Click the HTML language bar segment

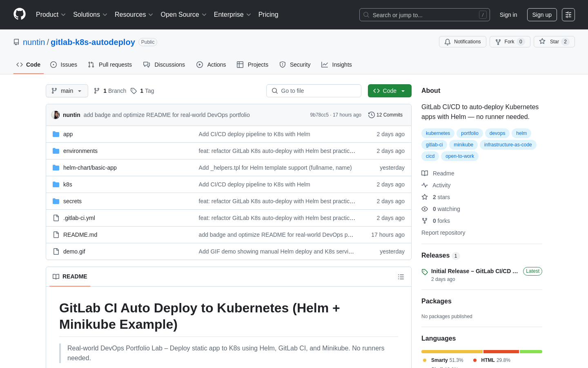(501, 352)
